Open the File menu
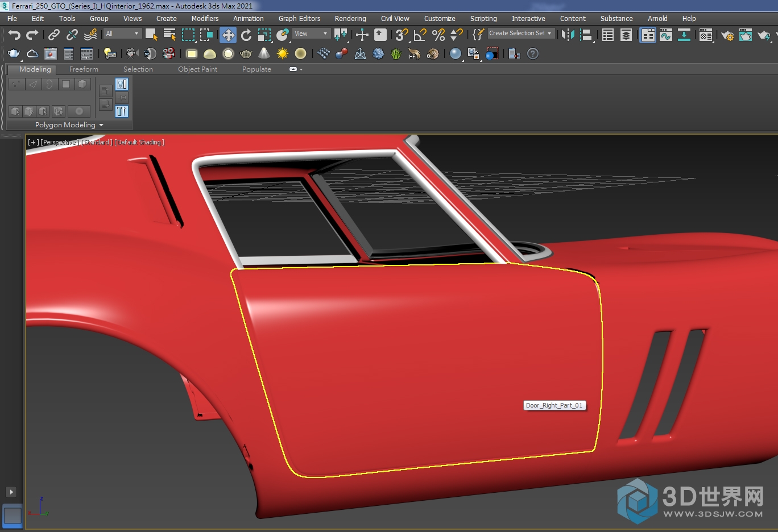The height and width of the screenshot is (532, 778). click(x=12, y=19)
